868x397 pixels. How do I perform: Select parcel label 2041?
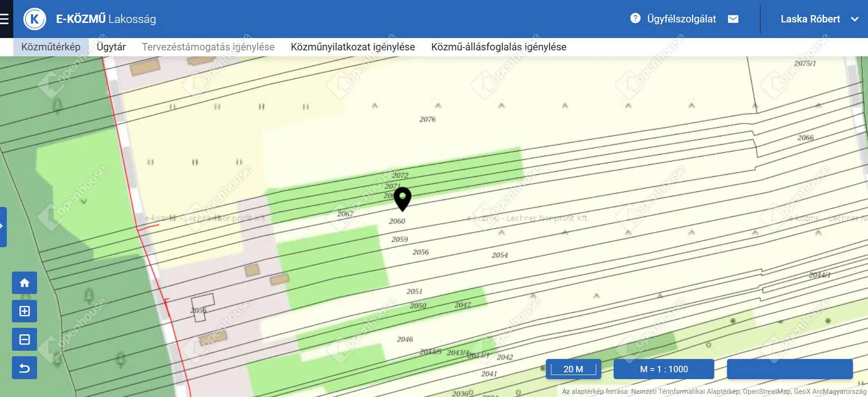(489, 374)
